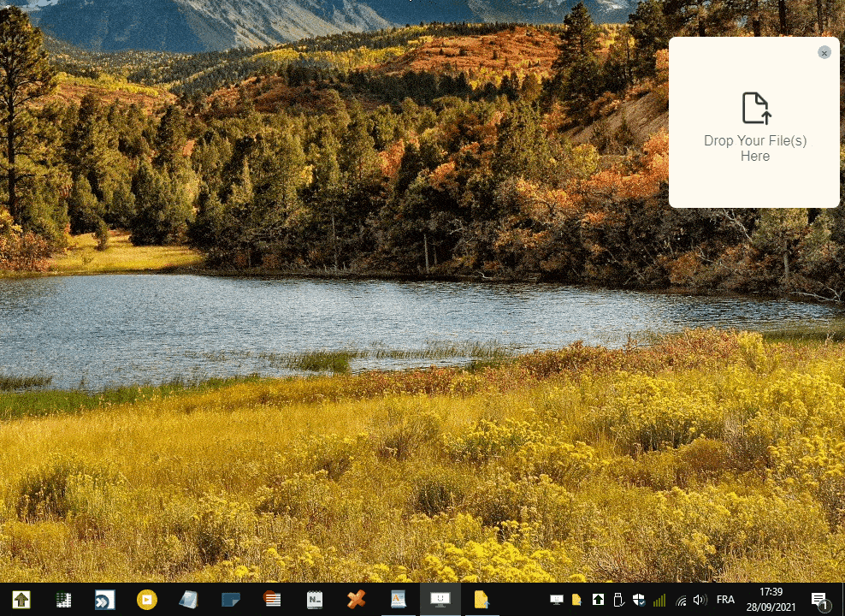Open the blue sticky note taskbar app
Viewport: 845px width, 616px height.
point(231,599)
